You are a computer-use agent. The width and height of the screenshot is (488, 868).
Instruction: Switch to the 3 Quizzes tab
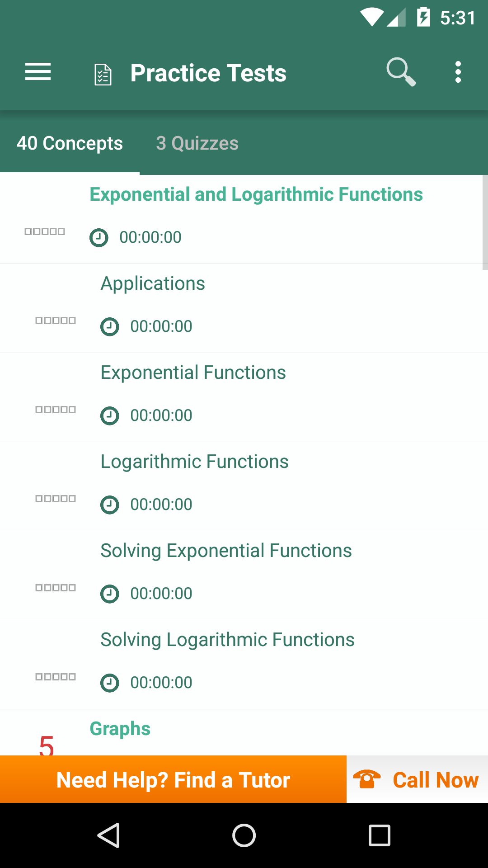(x=197, y=143)
